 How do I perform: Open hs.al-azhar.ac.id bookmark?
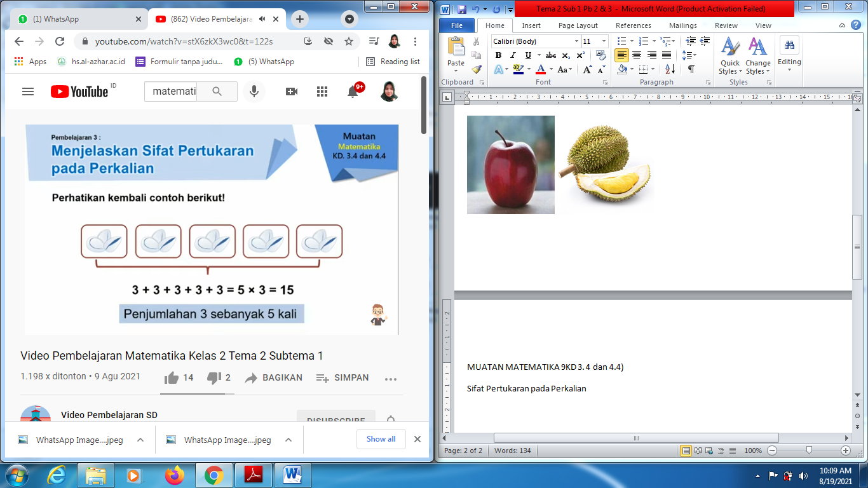coord(92,62)
